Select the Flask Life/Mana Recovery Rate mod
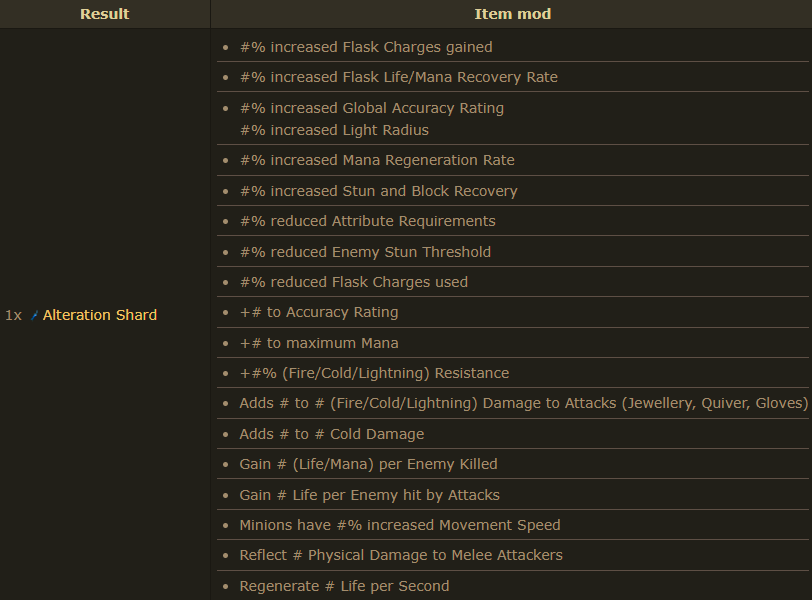Image resolution: width=812 pixels, height=600 pixels. 398,77
